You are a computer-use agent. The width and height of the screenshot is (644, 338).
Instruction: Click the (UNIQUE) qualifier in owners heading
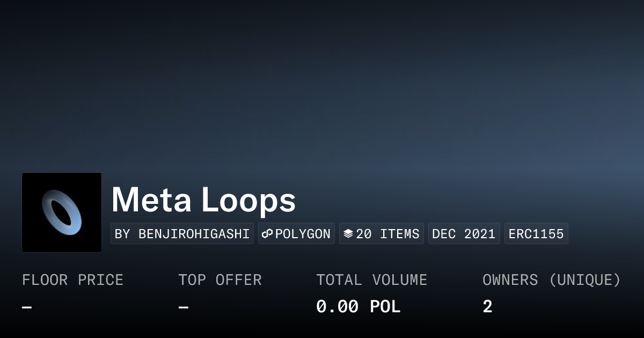click(x=585, y=280)
